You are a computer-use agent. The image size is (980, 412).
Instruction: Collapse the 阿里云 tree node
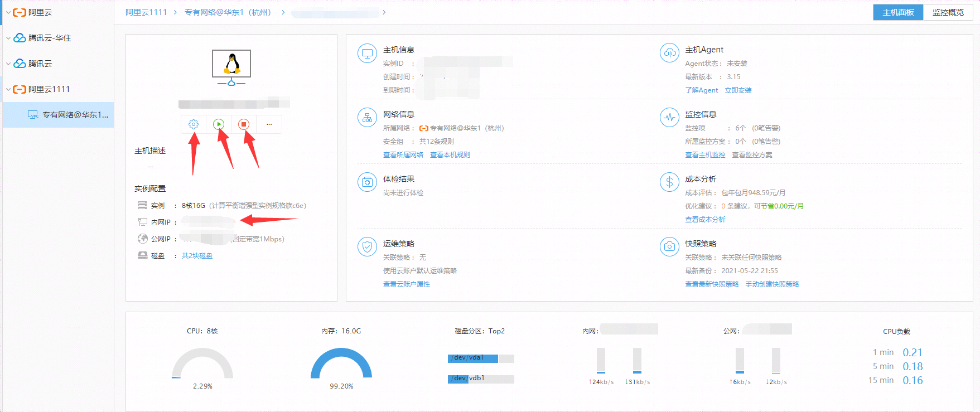[8, 12]
